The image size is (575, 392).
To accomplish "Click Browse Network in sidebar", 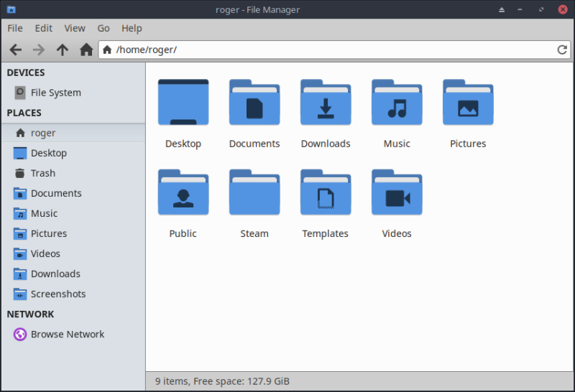I will coord(67,334).
